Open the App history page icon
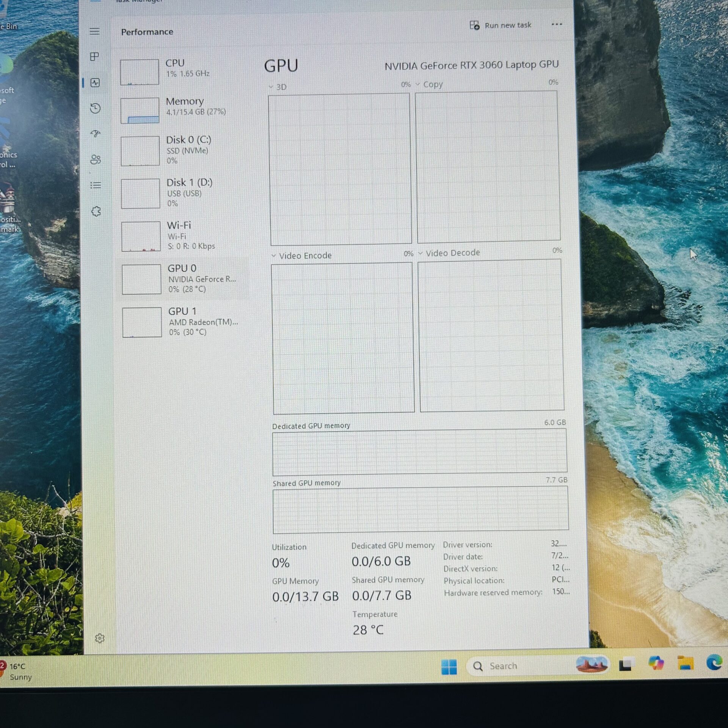This screenshot has height=728, width=728. [96, 108]
